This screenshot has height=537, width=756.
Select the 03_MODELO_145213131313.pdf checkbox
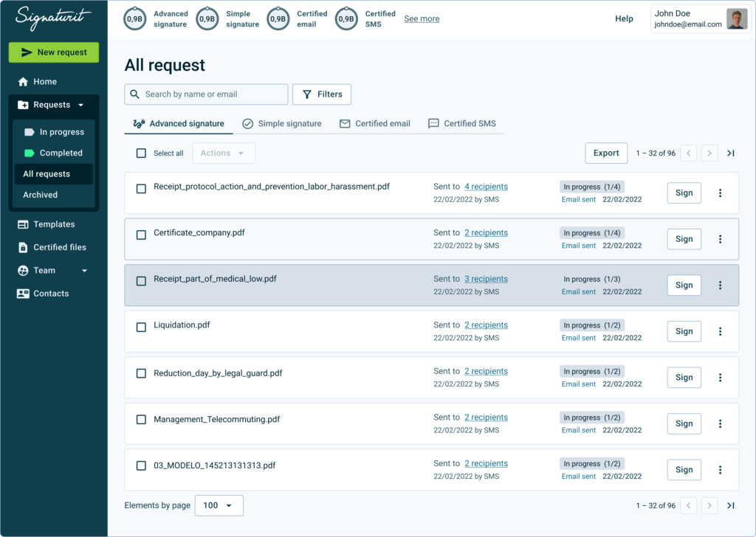(142, 465)
